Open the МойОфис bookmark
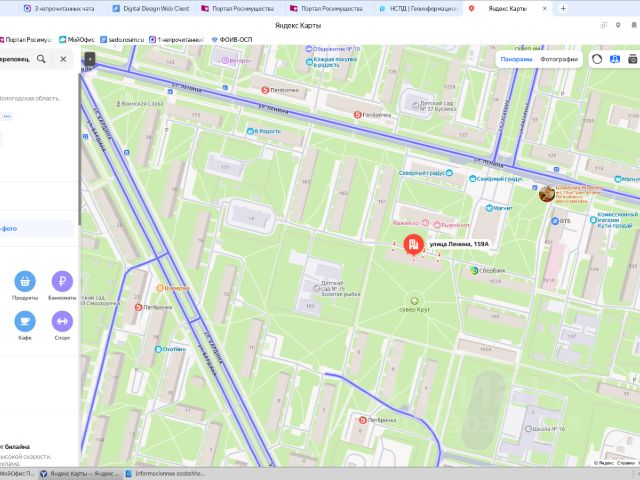Image resolution: width=640 pixels, height=480 pixels. tap(77, 40)
